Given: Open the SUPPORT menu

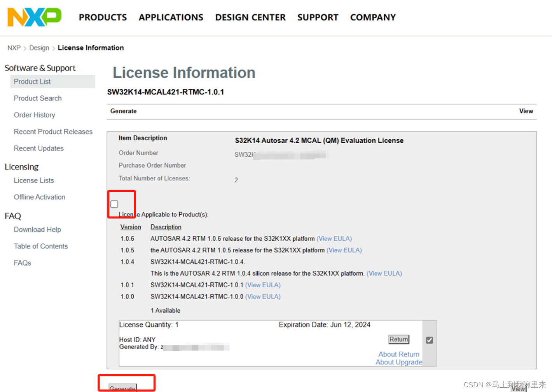Looking at the screenshot, I should click(x=318, y=17).
